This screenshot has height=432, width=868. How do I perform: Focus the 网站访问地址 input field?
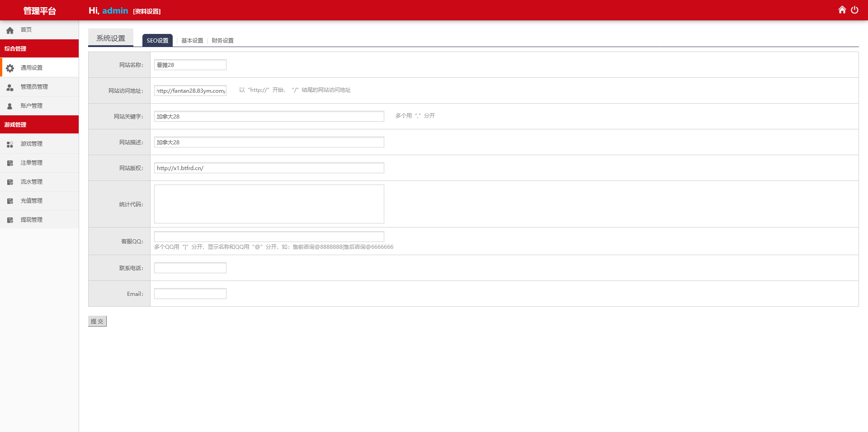[190, 90]
